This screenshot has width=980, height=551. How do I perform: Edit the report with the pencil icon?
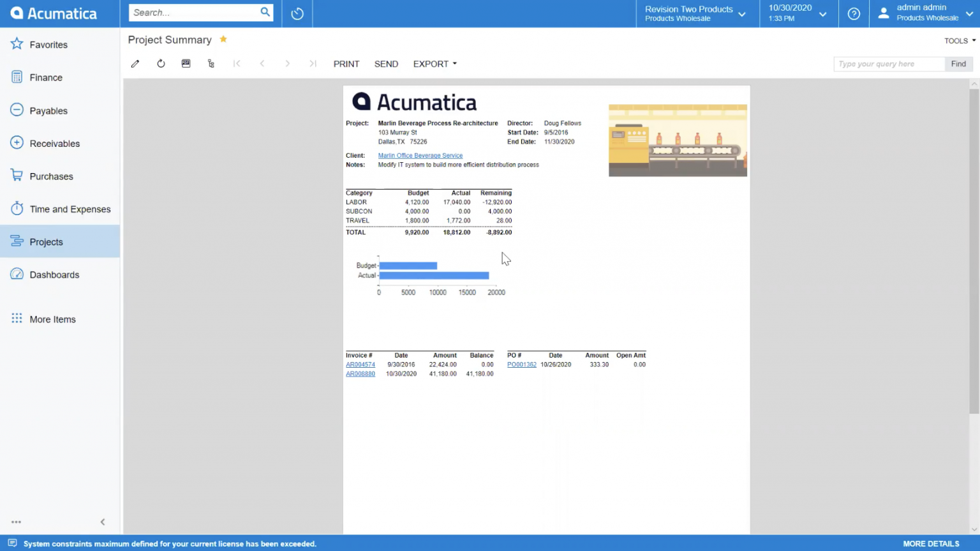[x=135, y=63]
